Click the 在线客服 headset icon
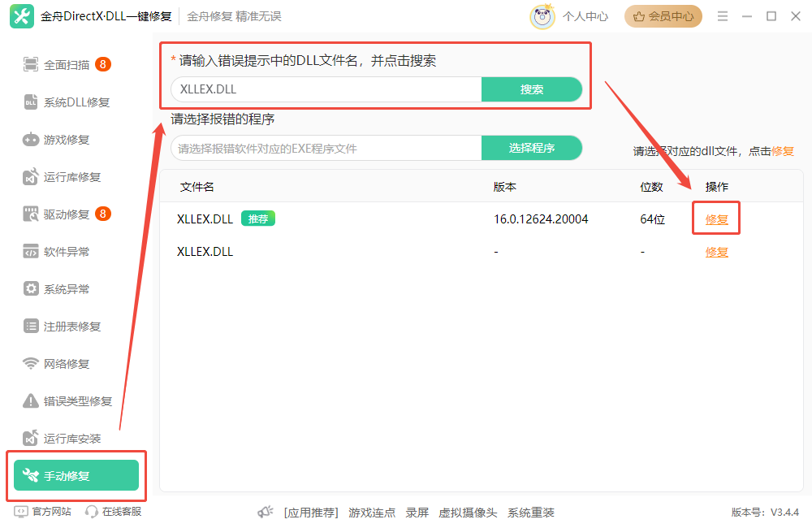The width and height of the screenshot is (812, 528). pos(92,512)
